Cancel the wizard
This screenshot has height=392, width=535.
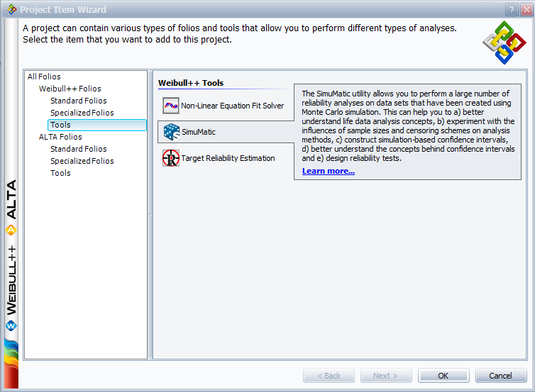point(500,376)
